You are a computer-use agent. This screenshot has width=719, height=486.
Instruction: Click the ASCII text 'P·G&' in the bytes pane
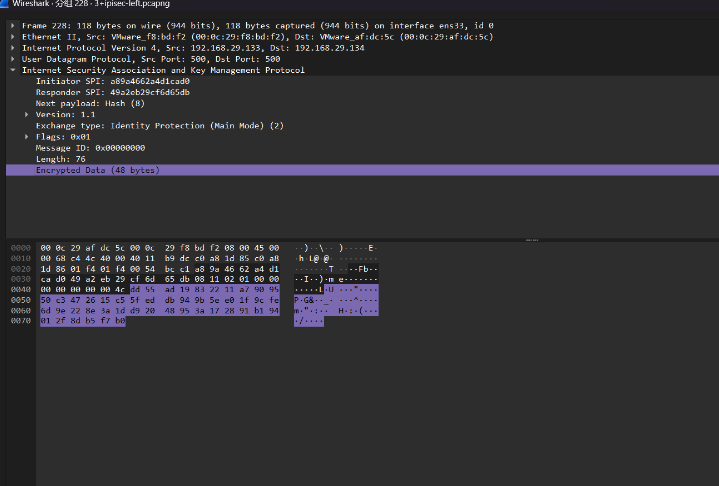[304, 300]
